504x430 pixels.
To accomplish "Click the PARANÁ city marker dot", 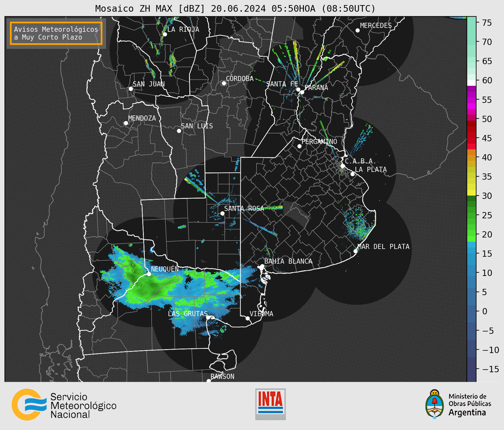I will click(302, 92).
